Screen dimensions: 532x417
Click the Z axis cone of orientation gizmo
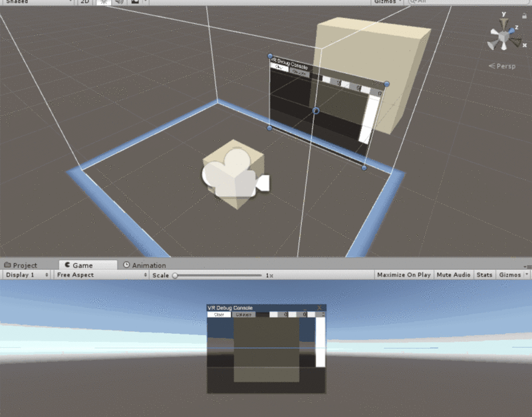[511, 30]
